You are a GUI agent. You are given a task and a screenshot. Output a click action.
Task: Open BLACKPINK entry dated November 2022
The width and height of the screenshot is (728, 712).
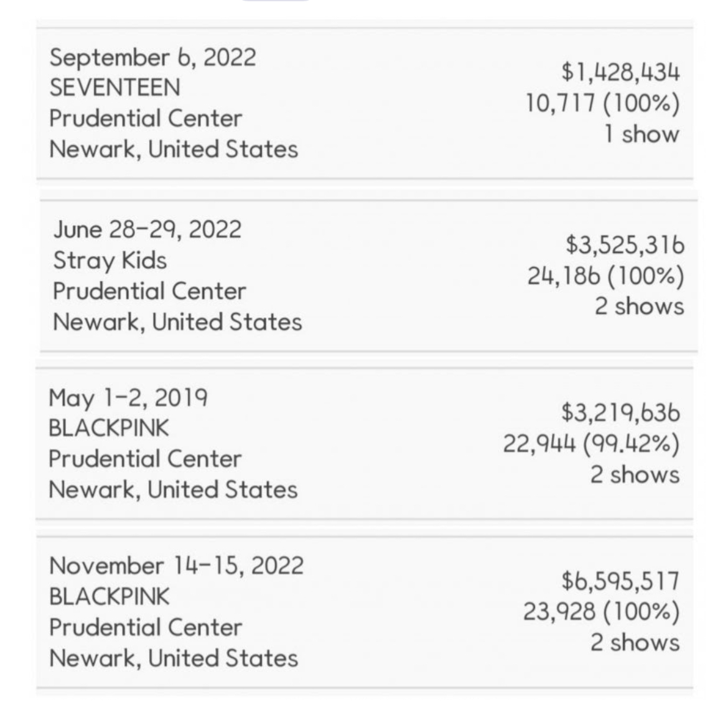click(x=109, y=596)
